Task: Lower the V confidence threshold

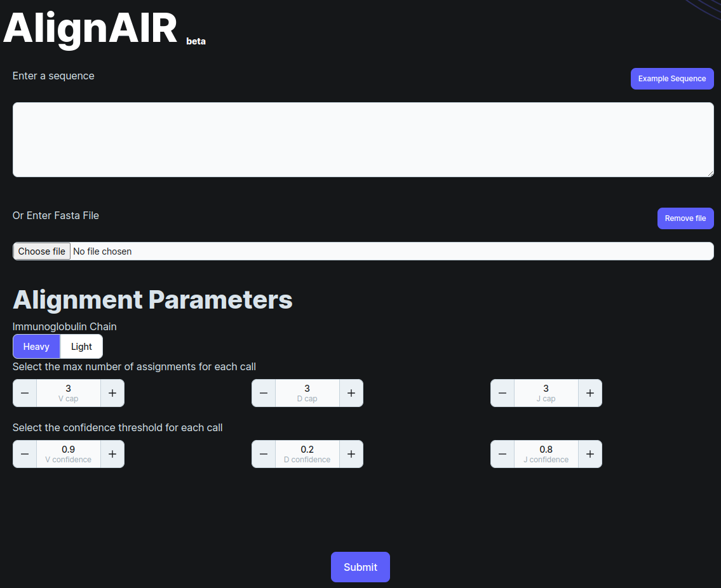Action: pos(25,454)
